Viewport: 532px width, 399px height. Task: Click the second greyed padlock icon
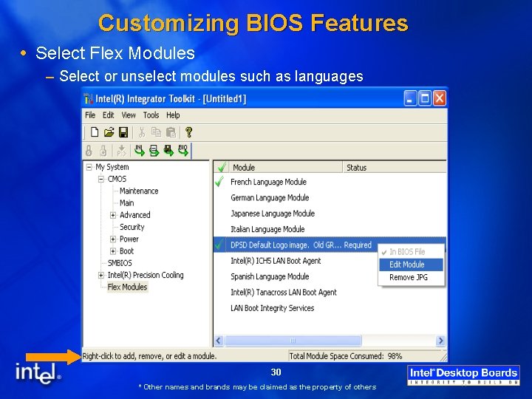click(103, 150)
